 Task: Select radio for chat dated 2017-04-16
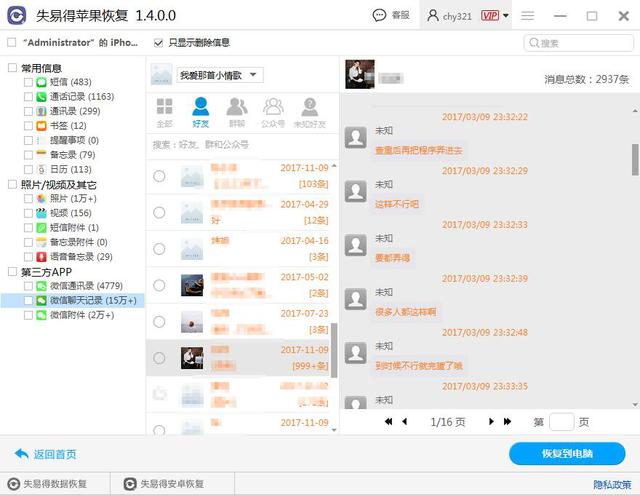tap(159, 249)
